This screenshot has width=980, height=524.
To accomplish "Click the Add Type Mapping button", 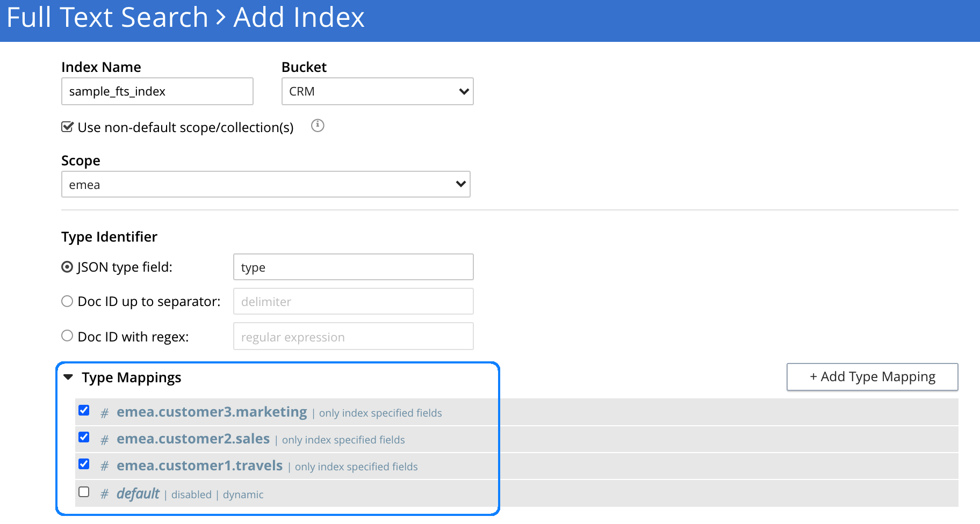I will coord(872,377).
